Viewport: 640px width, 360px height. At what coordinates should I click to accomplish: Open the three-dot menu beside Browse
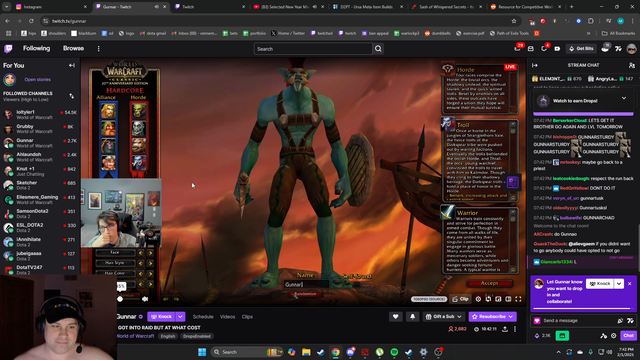[x=98, y=49]
